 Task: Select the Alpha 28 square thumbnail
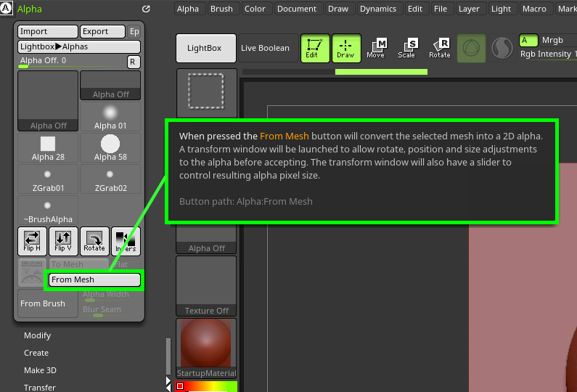coord(48,148)
